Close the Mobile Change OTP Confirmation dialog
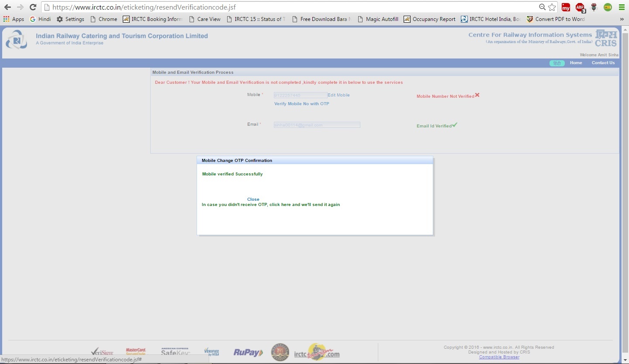This screenshot has height=364, width=629. click(253, 199)
